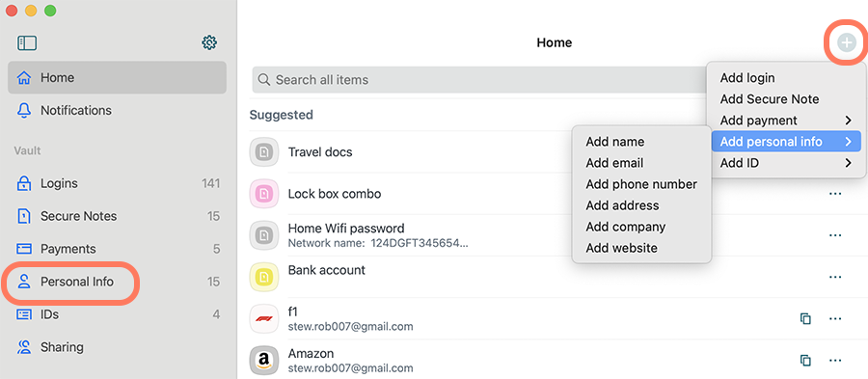Image resolution: width=868 pixels, height=379 pixels.
Task: Open more options for Home Wifi password
Action: point(835,235)
